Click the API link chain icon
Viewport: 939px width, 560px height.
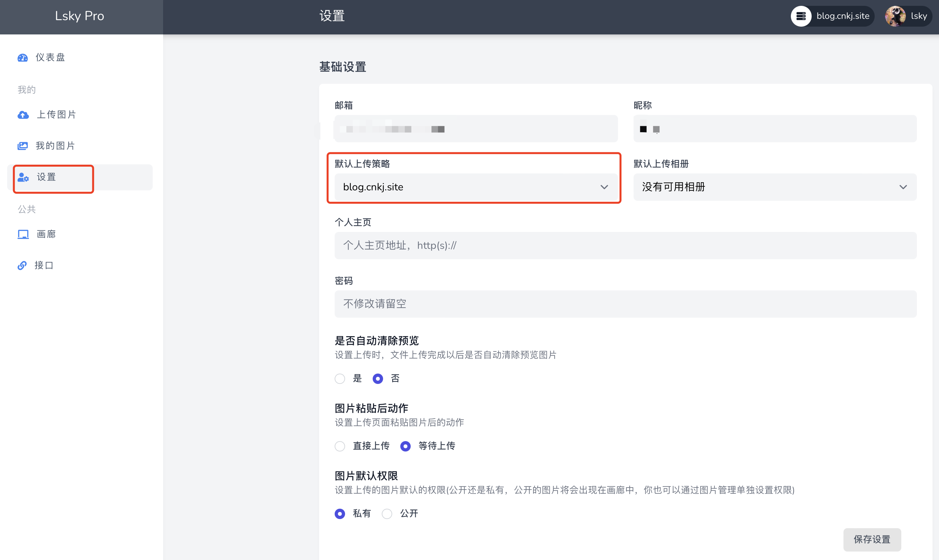pyautogui.click(x=22, y=265)
